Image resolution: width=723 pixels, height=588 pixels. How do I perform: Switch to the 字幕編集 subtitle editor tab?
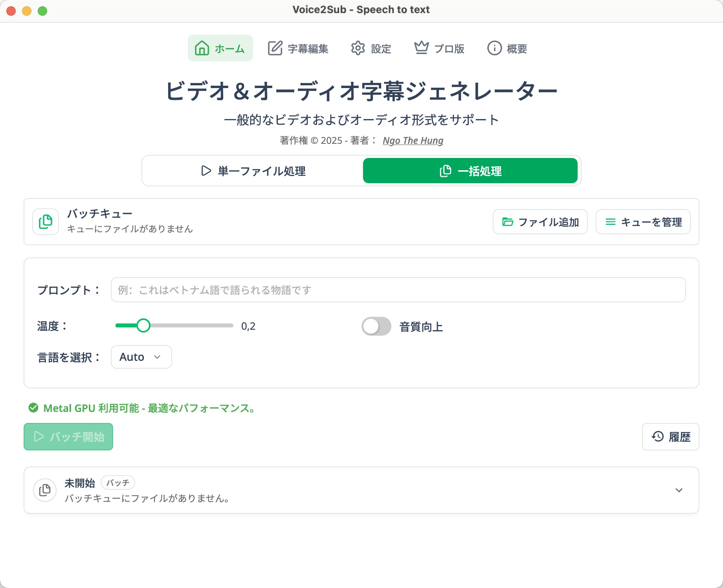pos(298,48)
